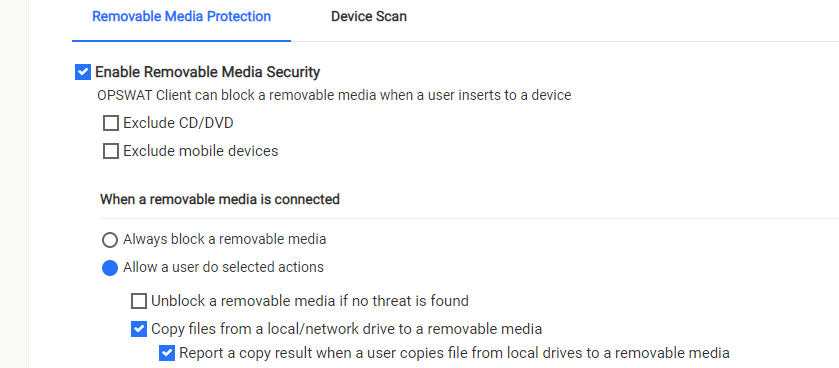
Task: Click the When a removable media is connected heading
Action: 220,200
